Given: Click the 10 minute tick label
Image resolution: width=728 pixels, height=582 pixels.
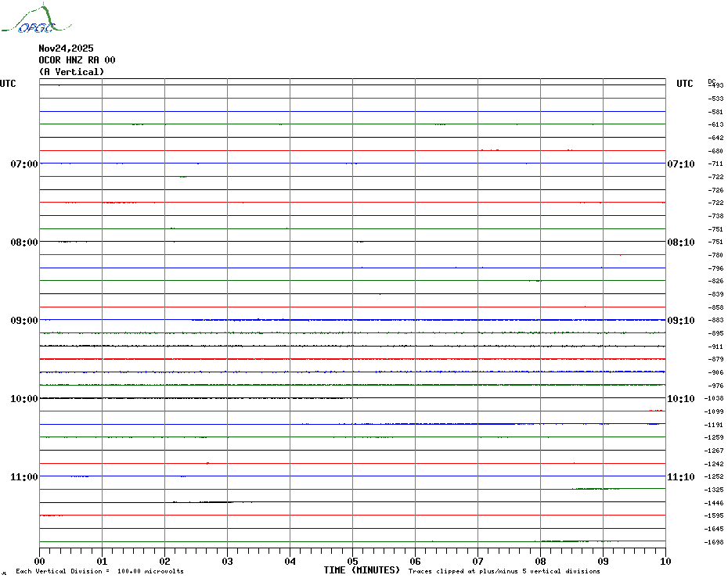Looking at the screenshot, I should coord(665,561).
